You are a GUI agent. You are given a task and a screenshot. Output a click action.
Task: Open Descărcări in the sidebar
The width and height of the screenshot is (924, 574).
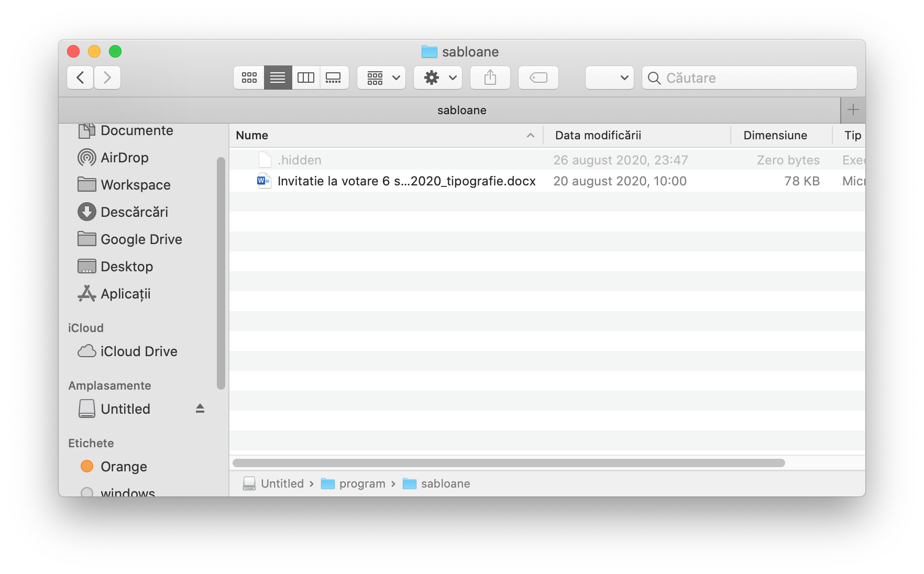[123, 212]
